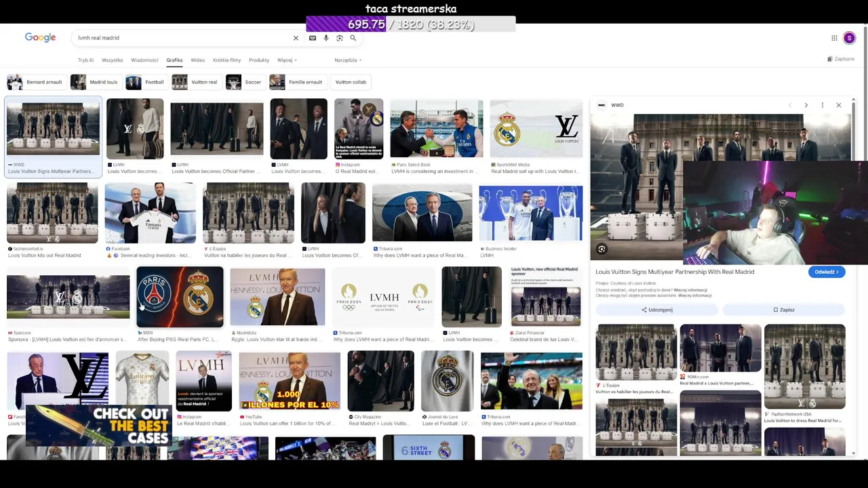Clear the search box with the X icon
This screenshot has width=868, height=488.
296,38
